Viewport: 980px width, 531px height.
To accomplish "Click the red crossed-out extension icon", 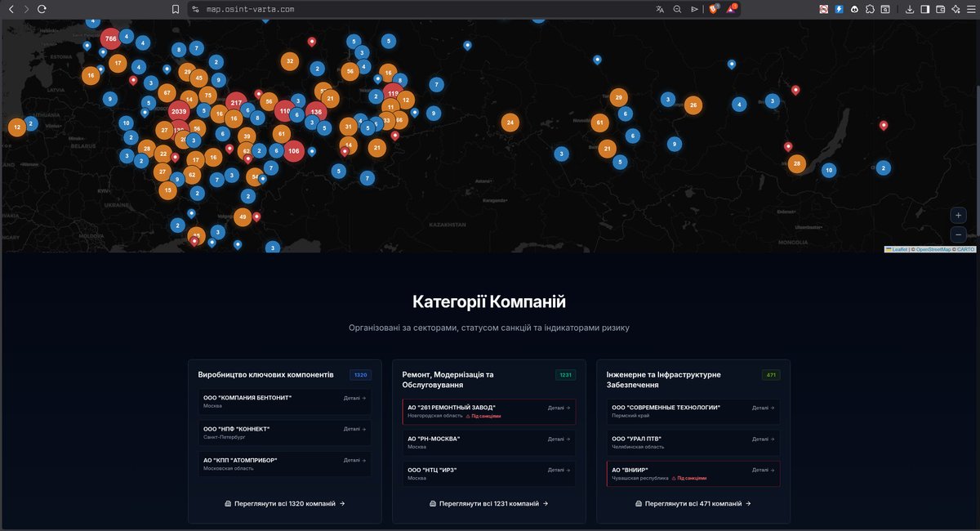I will (x=824, y=9).
